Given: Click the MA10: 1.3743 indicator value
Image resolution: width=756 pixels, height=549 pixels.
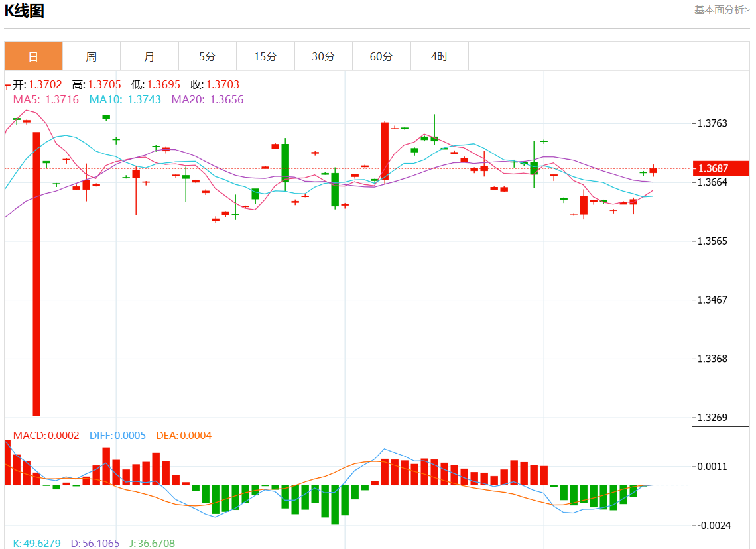Looking at the screenshot, I should (x=125, y=99).
